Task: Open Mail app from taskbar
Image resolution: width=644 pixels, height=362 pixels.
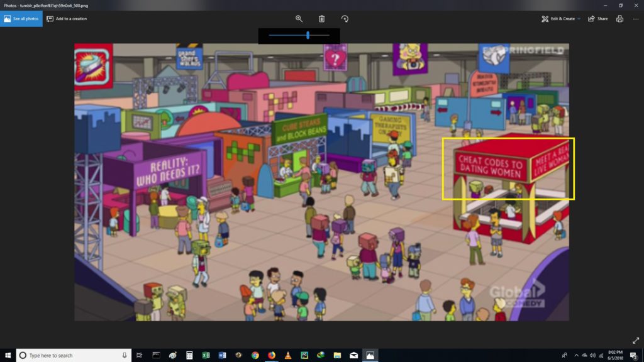Action: (x=353, y=356)
